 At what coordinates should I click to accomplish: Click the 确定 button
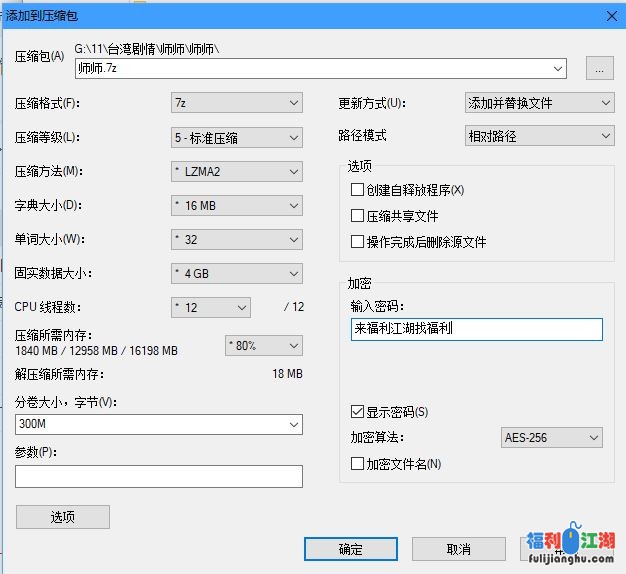(351, 549)
